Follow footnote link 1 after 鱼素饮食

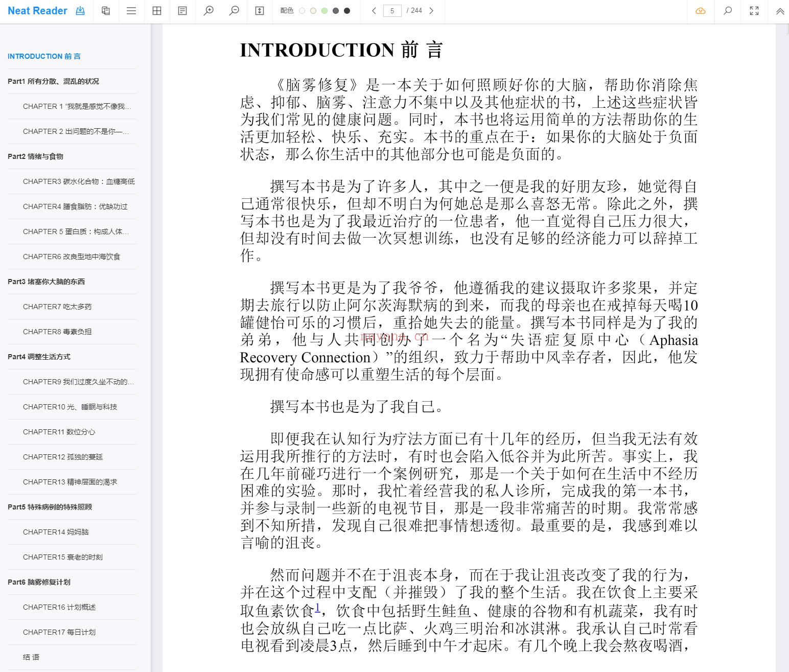(x=317, y=607)
